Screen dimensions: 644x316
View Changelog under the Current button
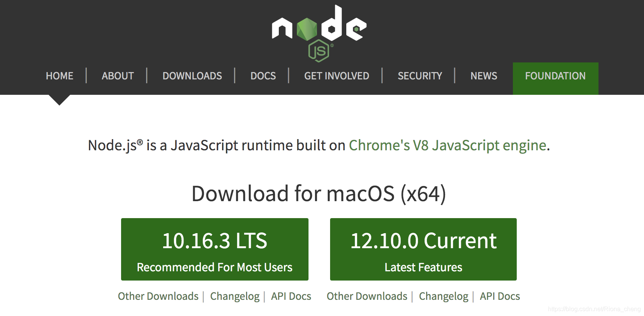click(x=444, y=296)
